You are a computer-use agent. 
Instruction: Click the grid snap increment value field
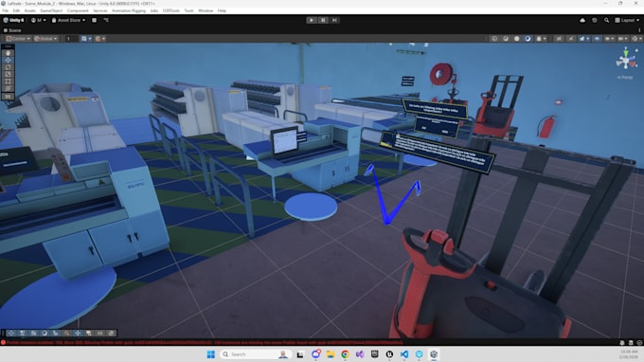click(71, 39)
